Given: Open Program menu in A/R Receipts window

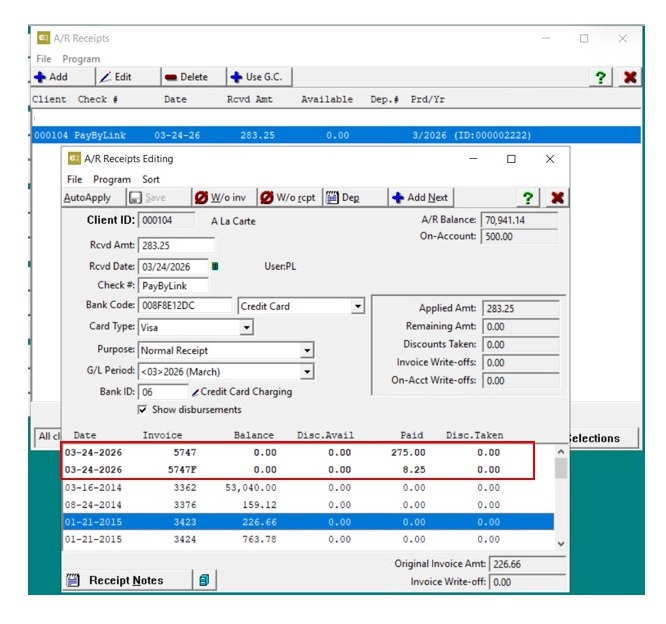Looking at the screenshot, I should (81, 59).
